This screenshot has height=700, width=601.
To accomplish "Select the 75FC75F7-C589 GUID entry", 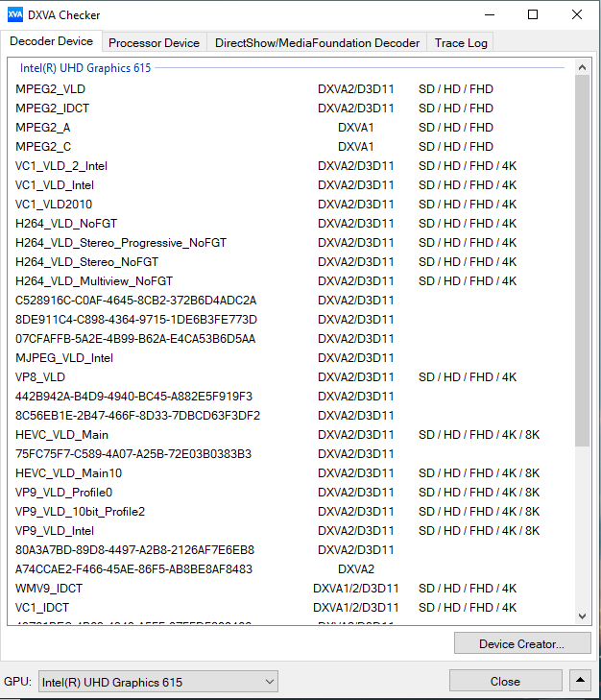I will [290, 453].
